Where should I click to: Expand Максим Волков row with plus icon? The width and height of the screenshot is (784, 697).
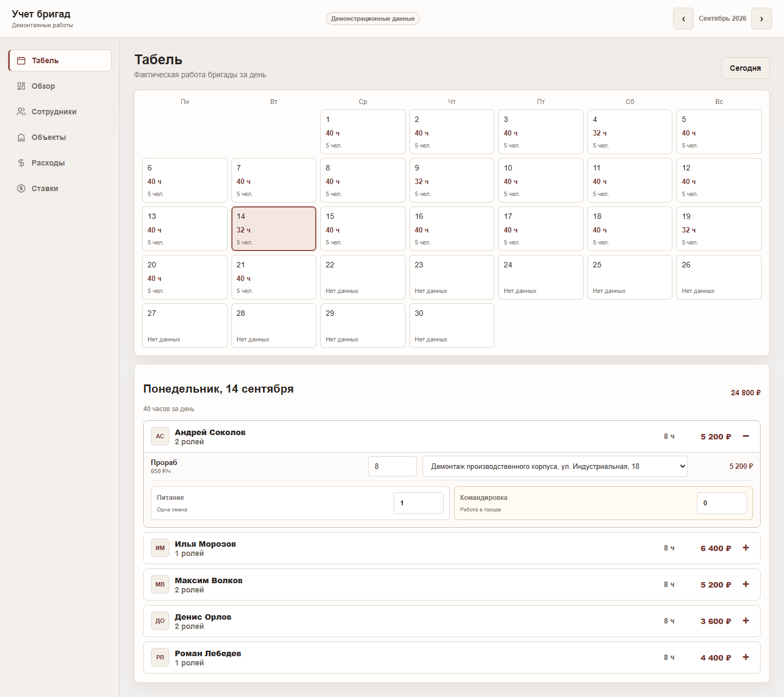[x=746, y=584]
